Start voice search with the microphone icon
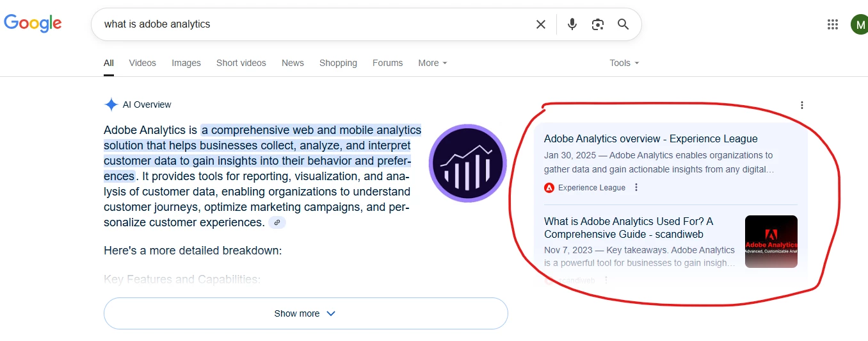Screen dimensions: 868x341 572,24
